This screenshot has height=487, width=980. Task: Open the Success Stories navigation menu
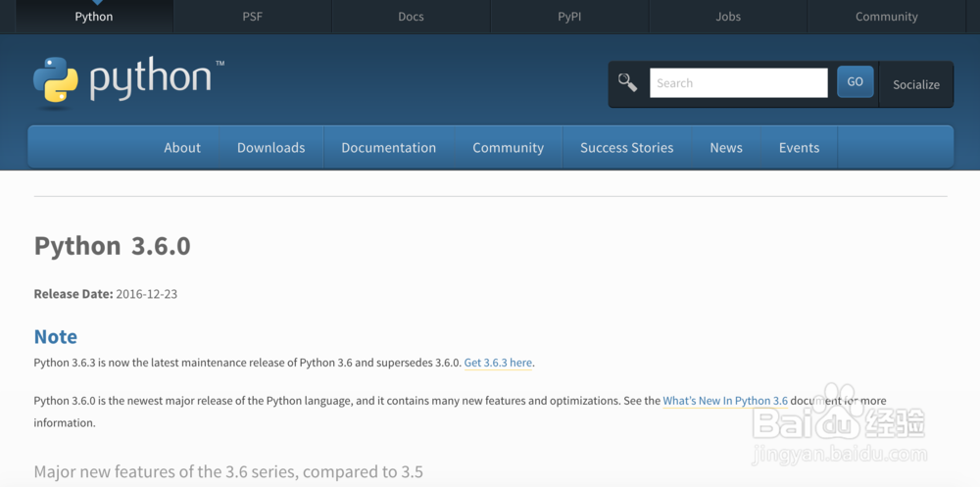(627, 148)
